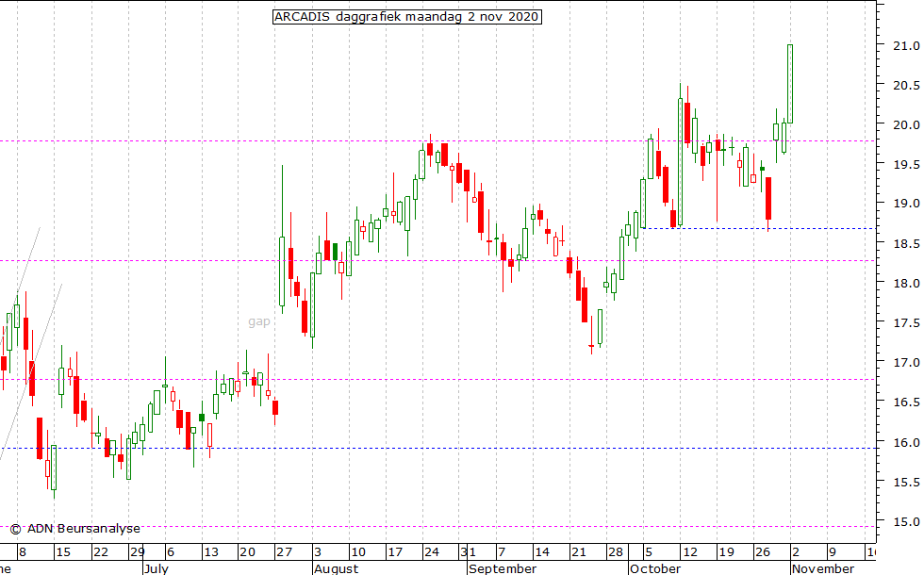This screenshot has height=575, width=924.
Task: Click date label 21 in September
Action: coord(579,552)
